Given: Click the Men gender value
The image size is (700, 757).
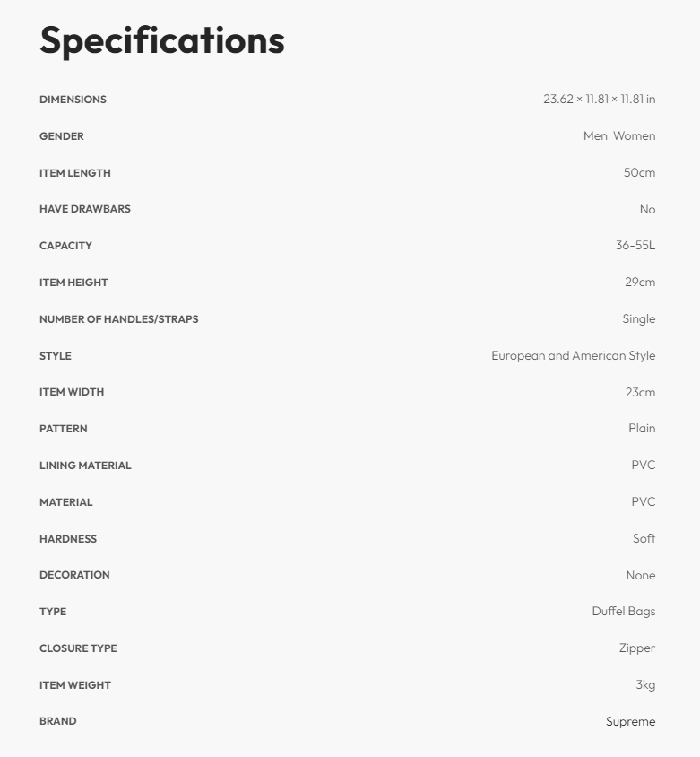Looking at the screenshot, I should click(595, 136).
